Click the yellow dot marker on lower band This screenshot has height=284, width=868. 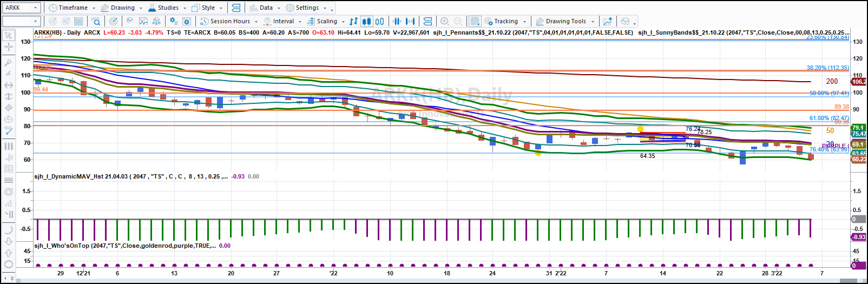tap(538, 153)
